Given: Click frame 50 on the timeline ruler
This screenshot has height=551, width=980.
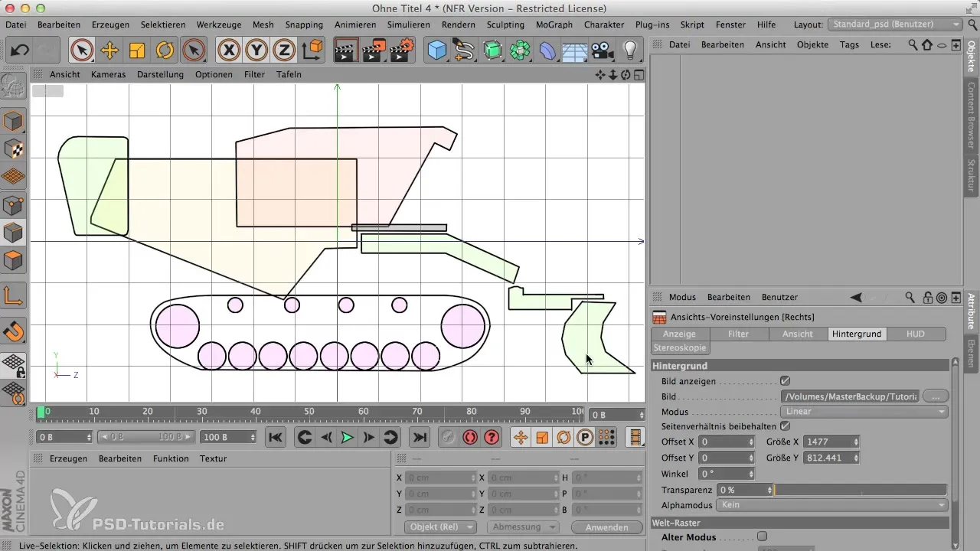Looking at the screenshot, I should pyautogui.click(x=309, y=412).
